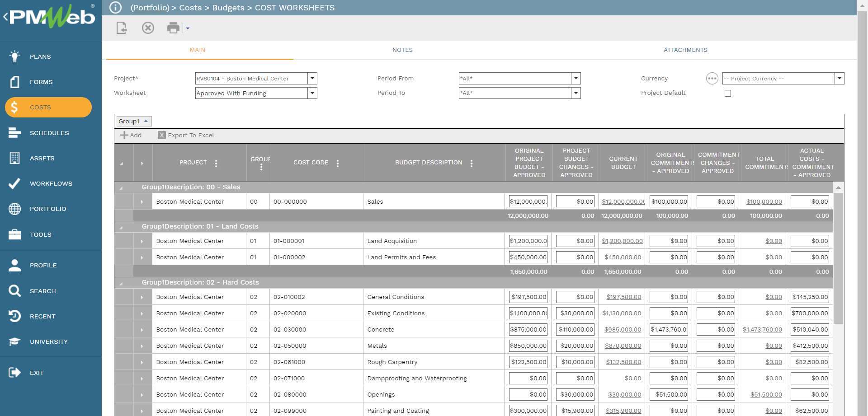Open the Period From dropdown

[576, 79]
